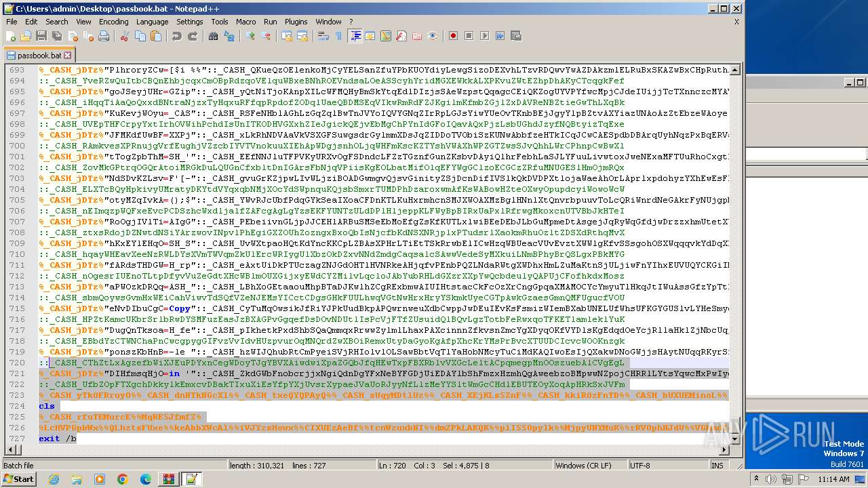This screenshot has width=868, height=488.
Task: Toggle word wrap
Action: point(323,36)
